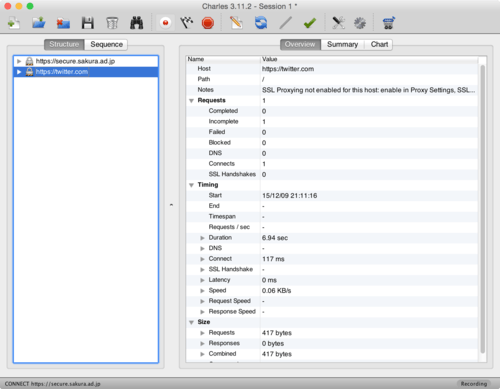Expand the Size Combined row
500x389 pixels.
tap(202, 354)
